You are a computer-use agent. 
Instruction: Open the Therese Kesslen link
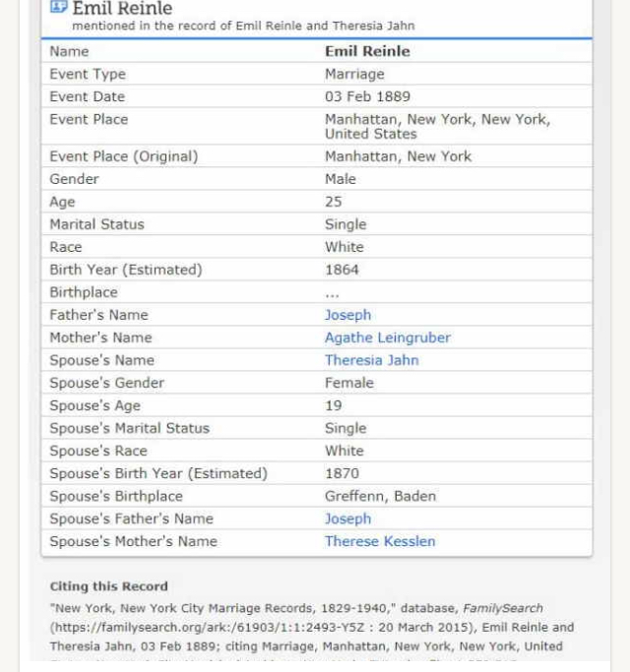(379, 541)
